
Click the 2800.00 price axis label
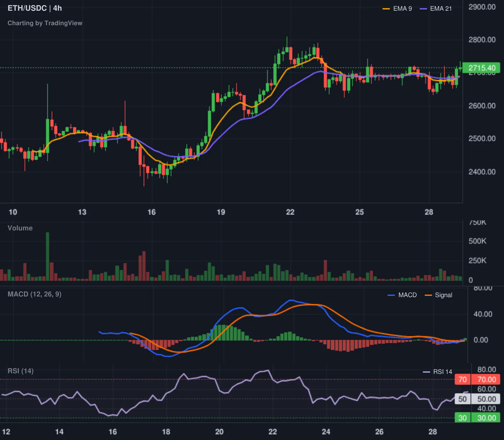click(x=482, y=40)
